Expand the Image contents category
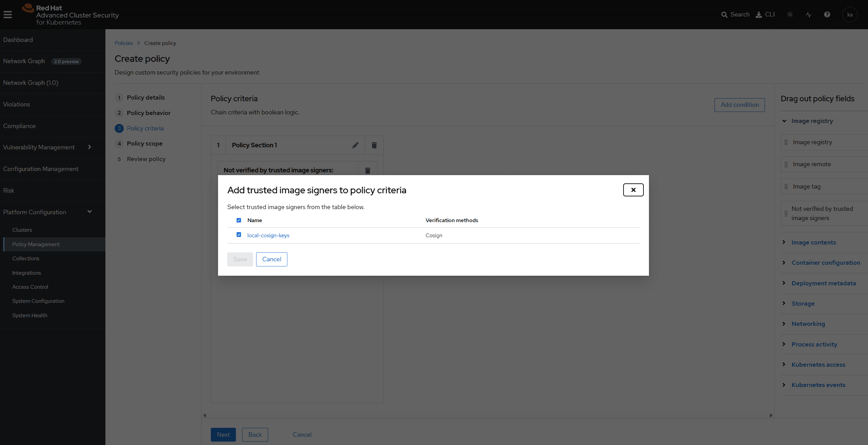Image resolution: width=868 pixels, height=445 pixels. [809, 242]
